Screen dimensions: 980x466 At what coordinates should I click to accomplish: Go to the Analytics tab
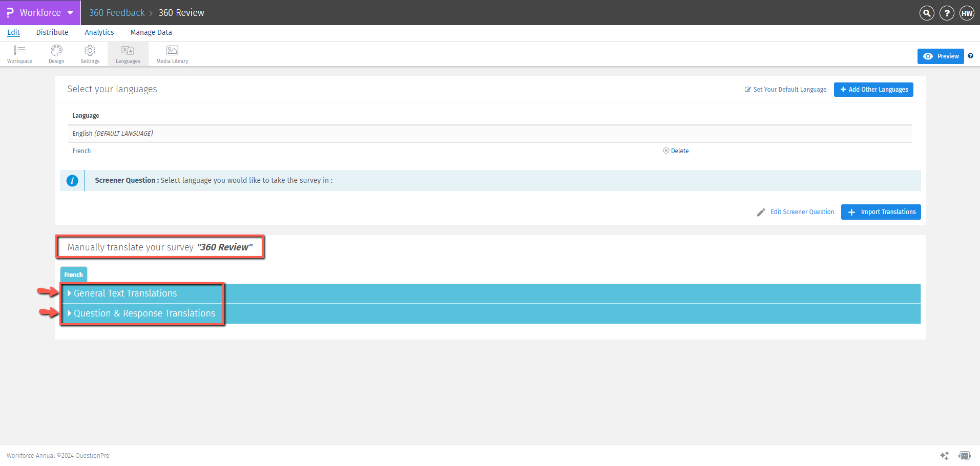point(99,32)
